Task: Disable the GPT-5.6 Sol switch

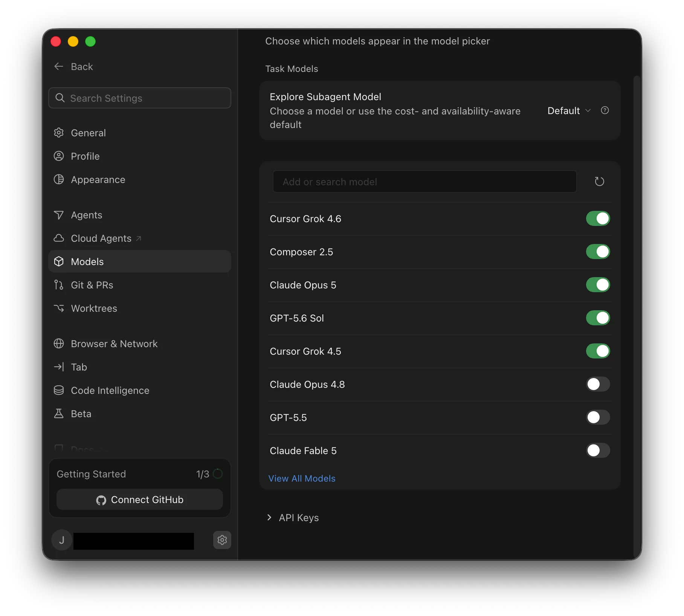Action: point(598,318)
